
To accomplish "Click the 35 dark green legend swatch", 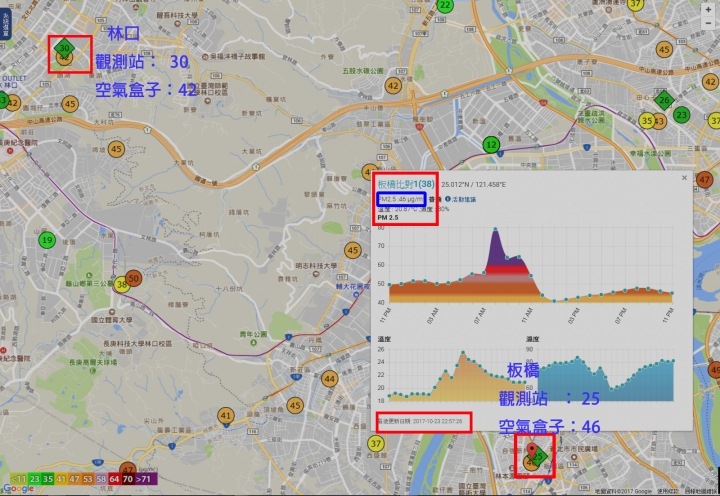I will coord(48,479).
